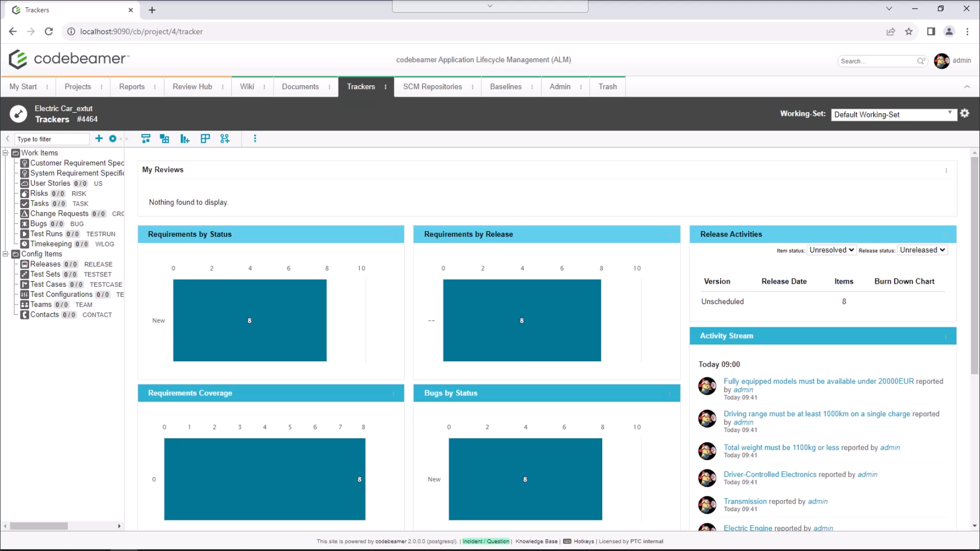
Task: Click Hotkeys footer link
Action: click(x=583, y=541)
